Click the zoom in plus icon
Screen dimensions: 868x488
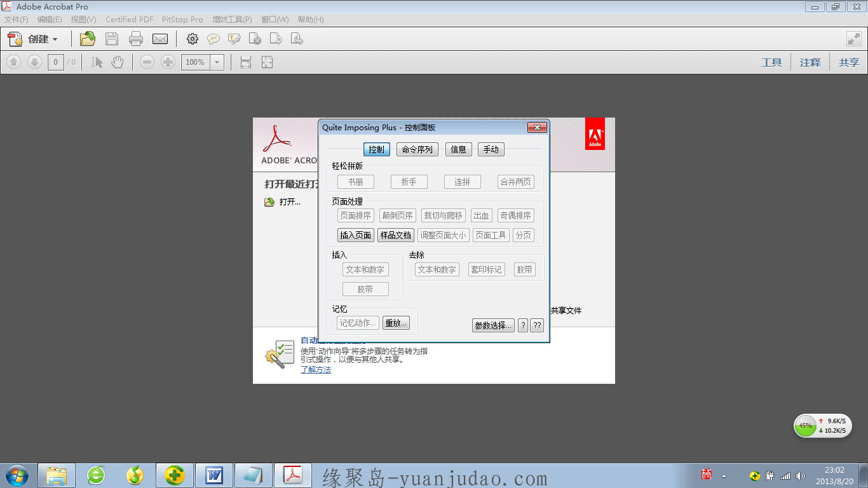pos(168,62)
